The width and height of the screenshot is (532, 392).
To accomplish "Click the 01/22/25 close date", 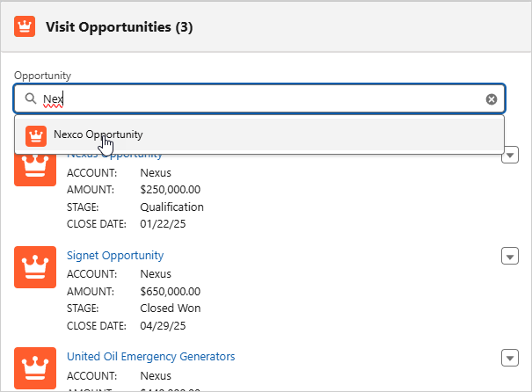I will pos(163,224).
